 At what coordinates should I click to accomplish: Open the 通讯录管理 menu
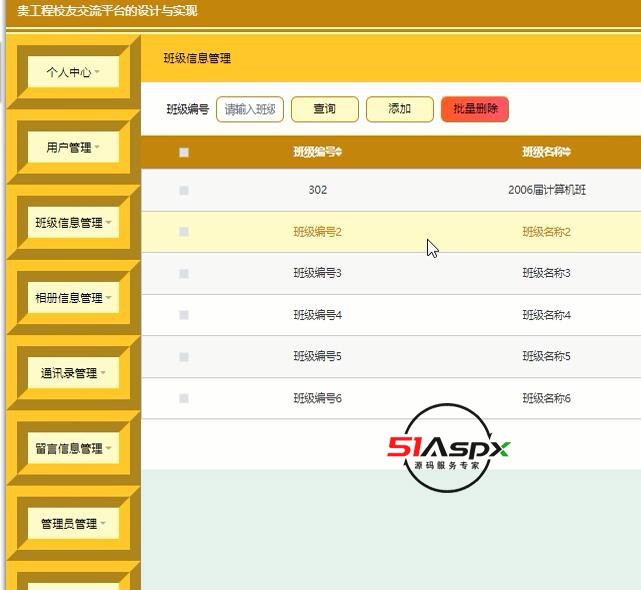[74, 373]
